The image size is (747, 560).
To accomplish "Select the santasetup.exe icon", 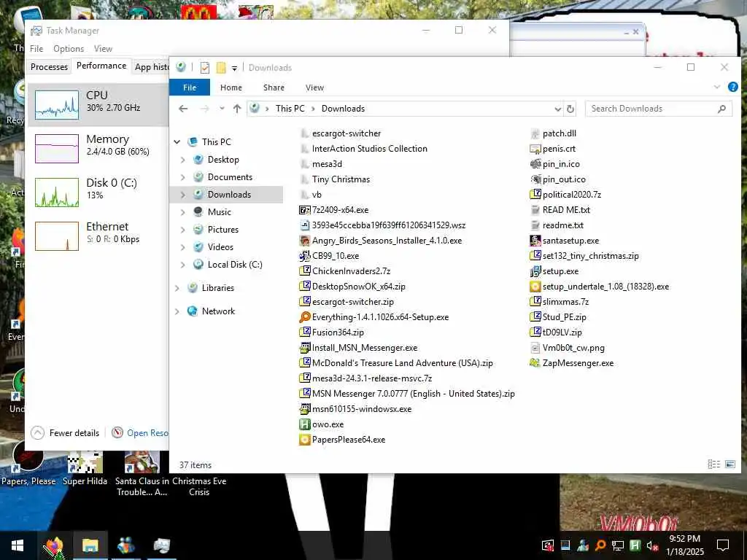I will [535, 241].
